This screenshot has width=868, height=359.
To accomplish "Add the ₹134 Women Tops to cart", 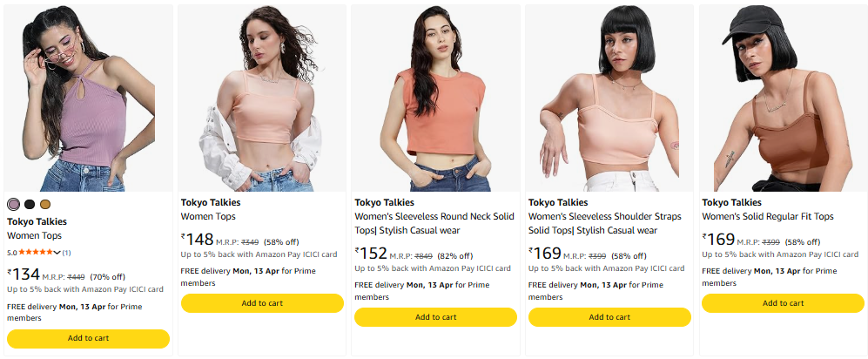I will [x=88, y=338].
